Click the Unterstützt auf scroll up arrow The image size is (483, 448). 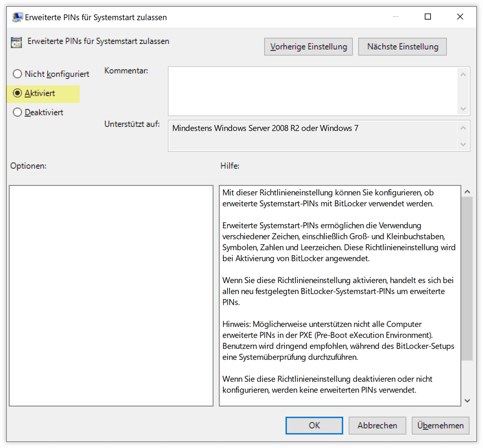[463, 128]
